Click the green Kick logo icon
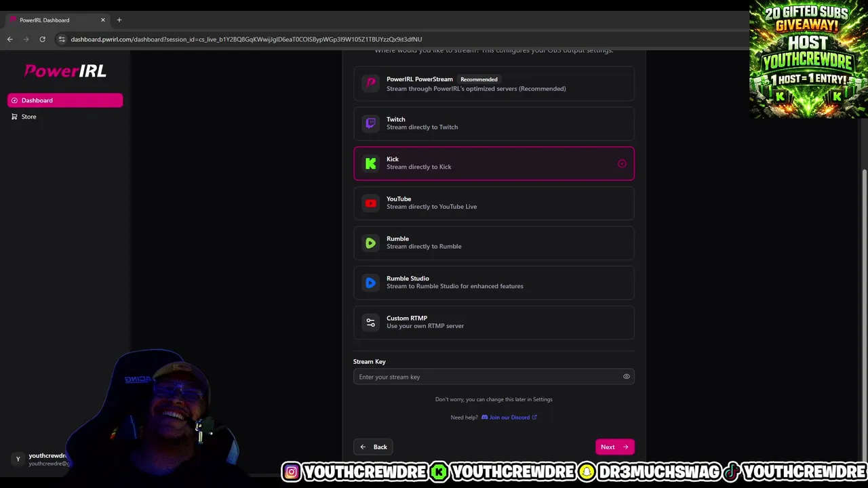Image resolution: width=868 pixels, height=488 pixels. 370,163
